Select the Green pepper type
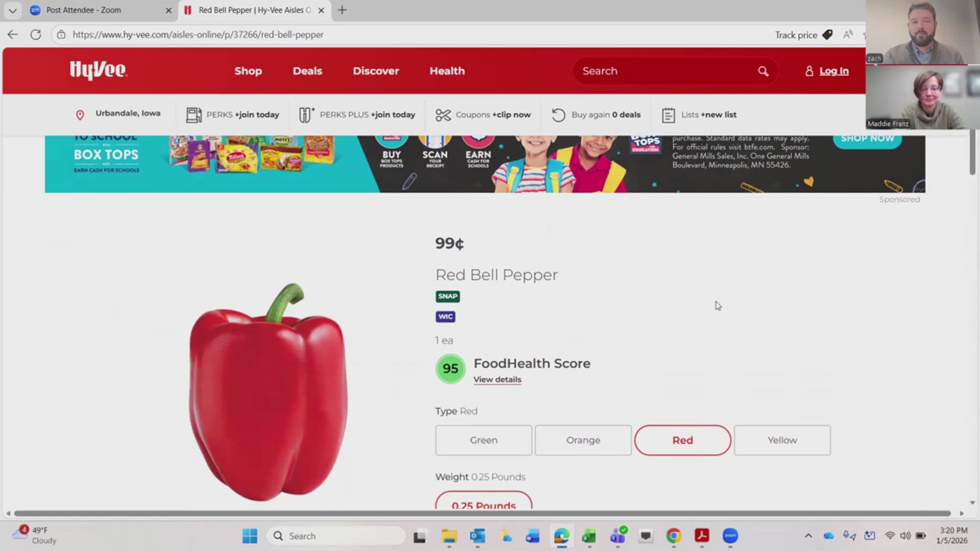980x551 pixels. click(483, 440)
